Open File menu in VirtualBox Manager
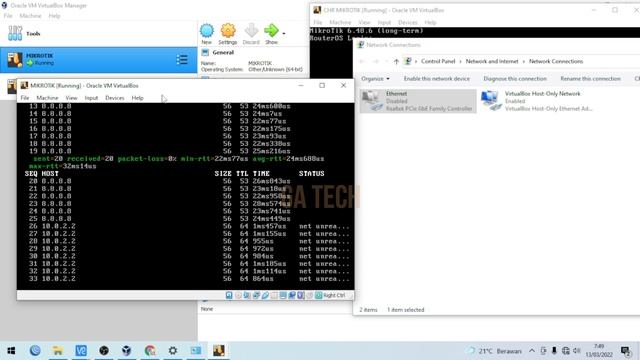This screenshot has width=640, height=360. point(8,16)
